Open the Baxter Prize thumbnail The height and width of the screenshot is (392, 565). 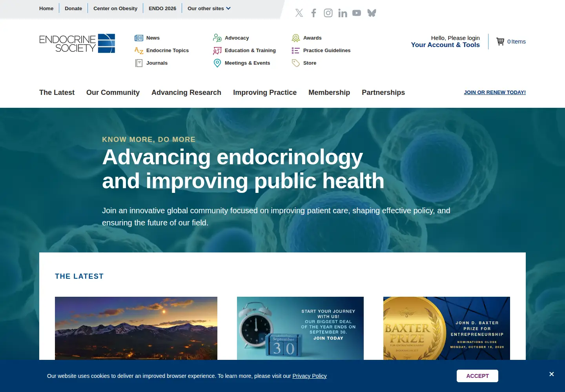coord(447,328)
